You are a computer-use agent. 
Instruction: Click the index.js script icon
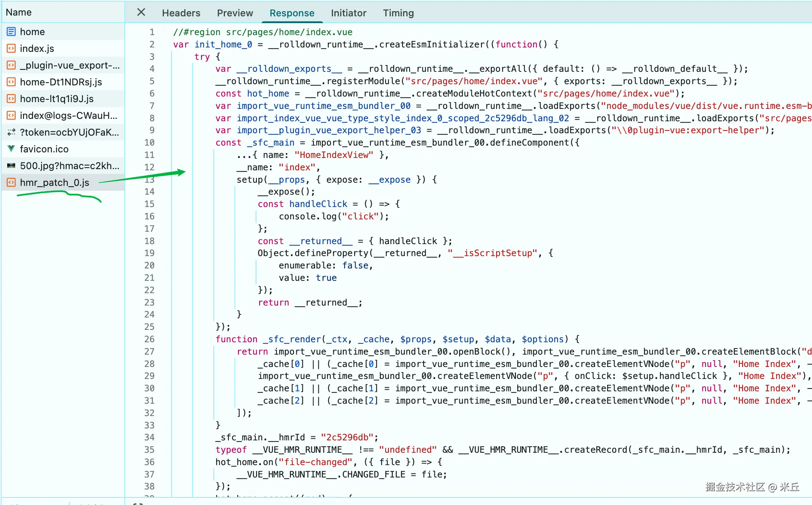point(11,48)
